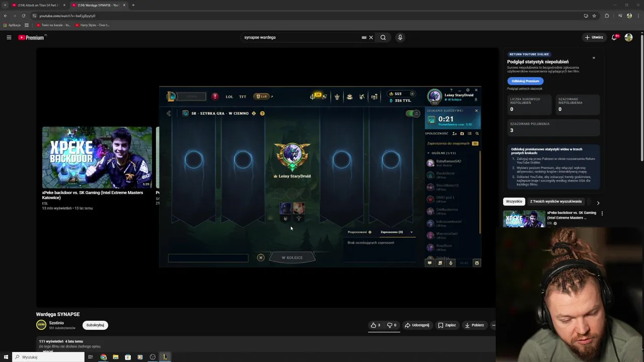The height and width of the screenshot is (362, 644).
Task: Open YouTube notifications bell
Action: [615, 37]
